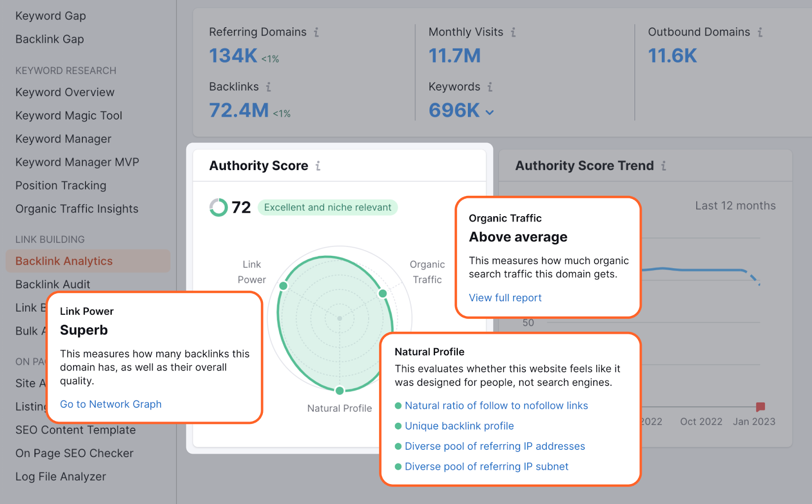
Task: Click Unique backlink profile link
Action: click(459, 426)
